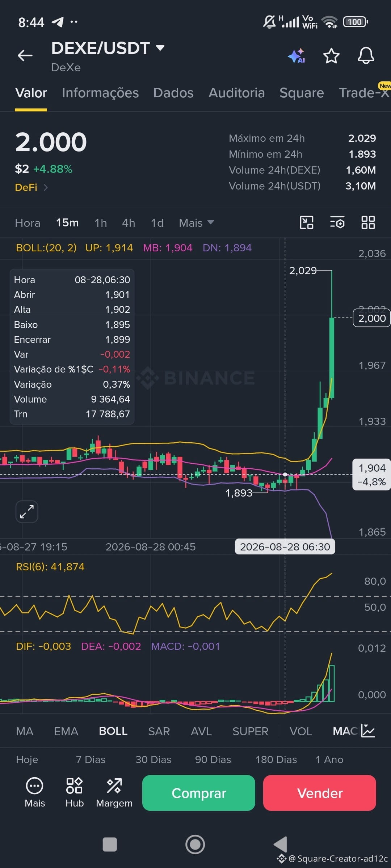
Task: Open price alert bell
Action: tap(366, 56)
